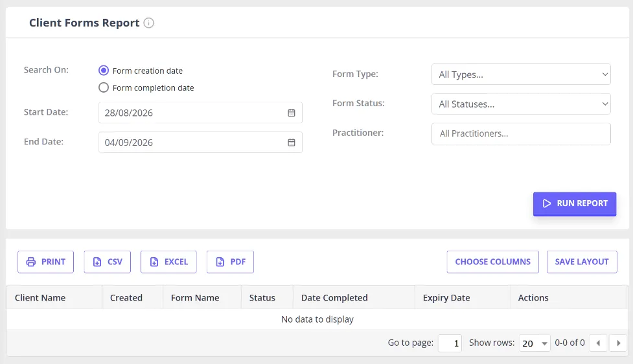The height and width of the screenshot is (364, 633).
Task: Open the End Date calendar picker icon
Action: tap(291, 142)
